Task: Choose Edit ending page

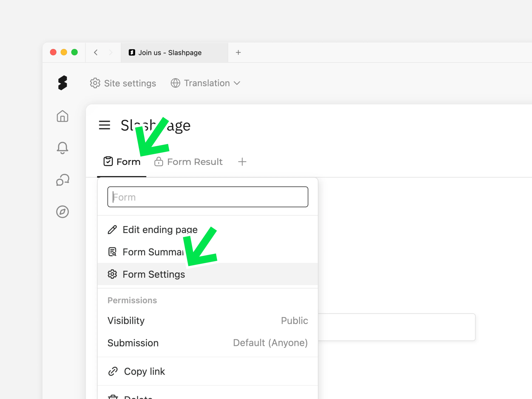Action: (x=208, y=230)
